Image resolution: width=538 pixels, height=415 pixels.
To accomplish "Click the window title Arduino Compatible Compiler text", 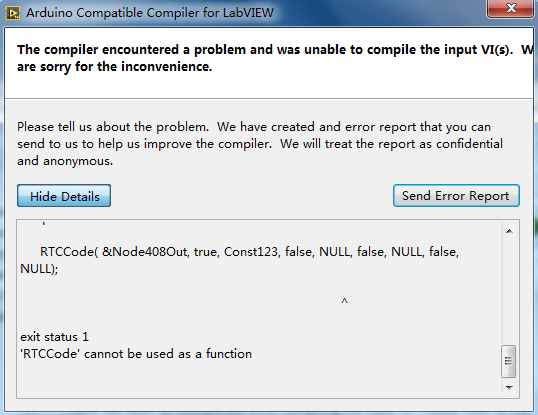I will pos(150,13).
